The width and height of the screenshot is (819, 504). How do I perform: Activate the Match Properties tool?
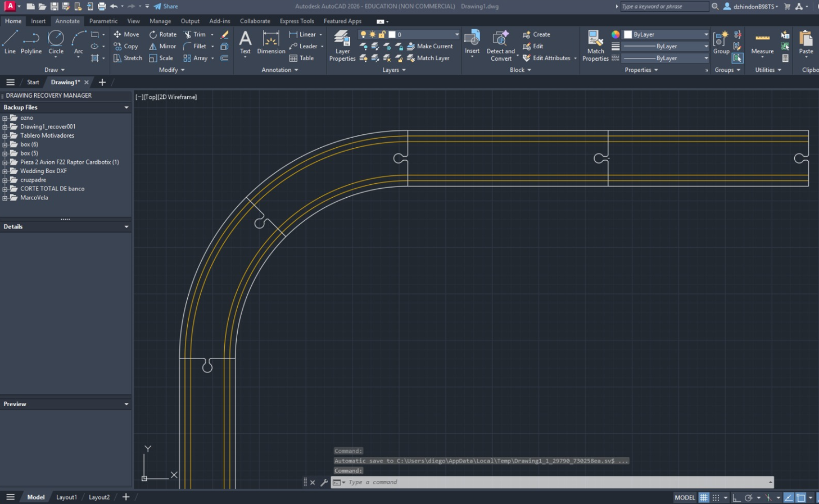click(595, 42)
